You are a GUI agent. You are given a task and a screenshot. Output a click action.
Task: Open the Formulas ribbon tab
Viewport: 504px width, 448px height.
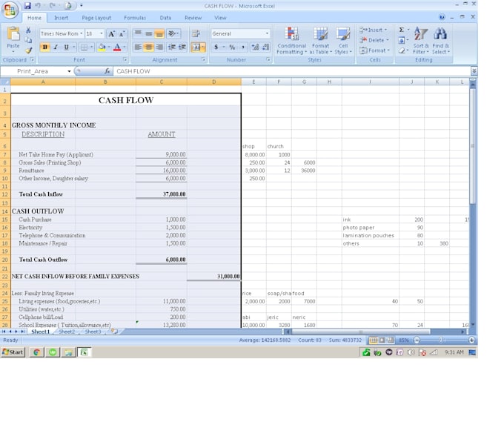135,18
